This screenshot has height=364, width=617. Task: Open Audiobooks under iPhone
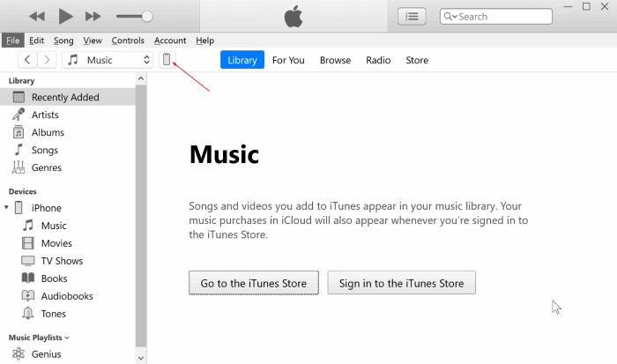click(x=67, y=296)
